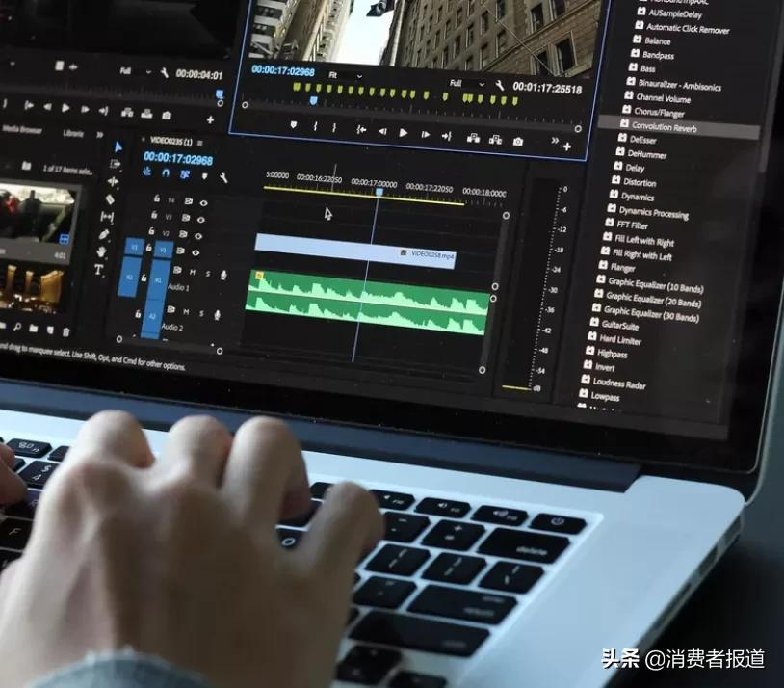Add marker in Program monitor
This screenshot has width=784, height=688.
[294, 125]
